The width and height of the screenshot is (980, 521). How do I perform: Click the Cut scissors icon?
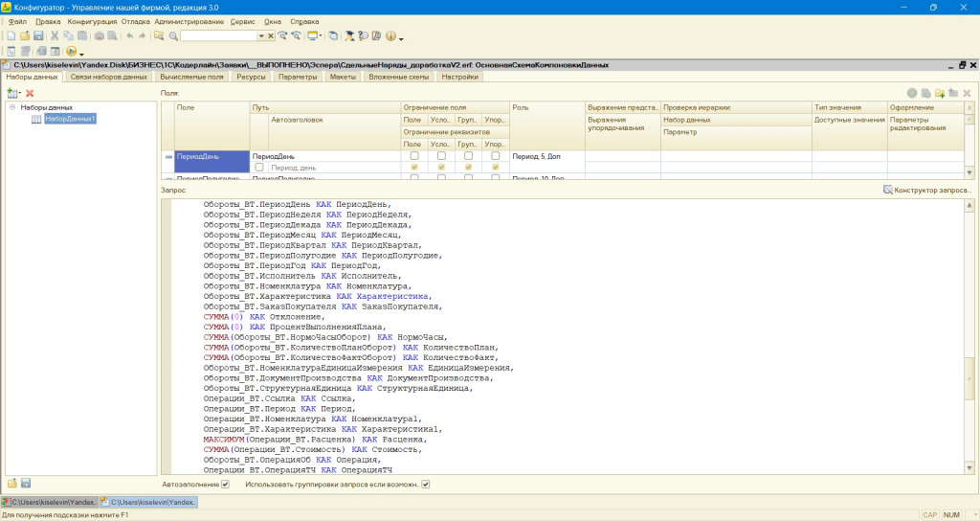pos(55,36)
